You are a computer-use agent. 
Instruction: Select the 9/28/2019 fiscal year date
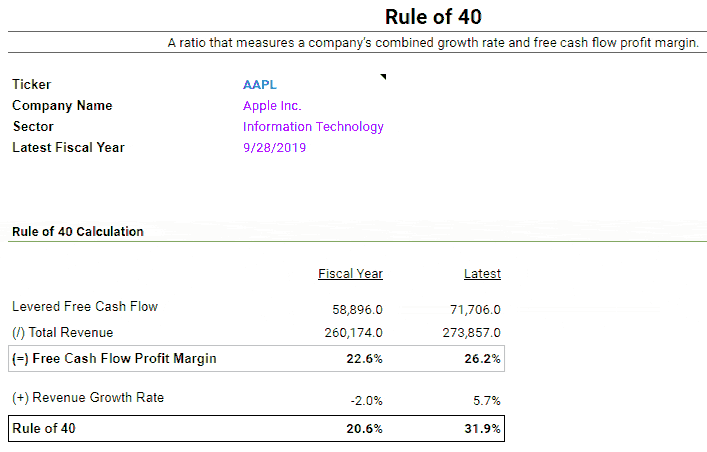274,148
